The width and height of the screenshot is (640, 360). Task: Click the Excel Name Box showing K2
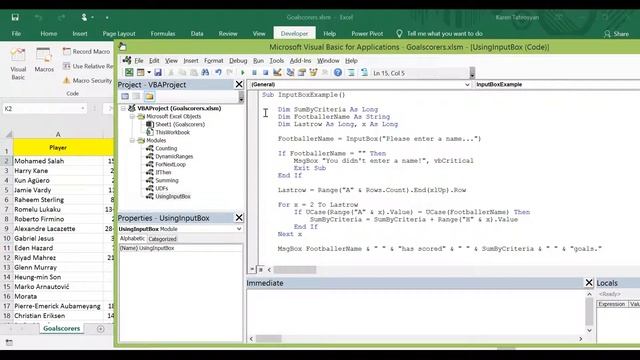(x=44, y=109)
